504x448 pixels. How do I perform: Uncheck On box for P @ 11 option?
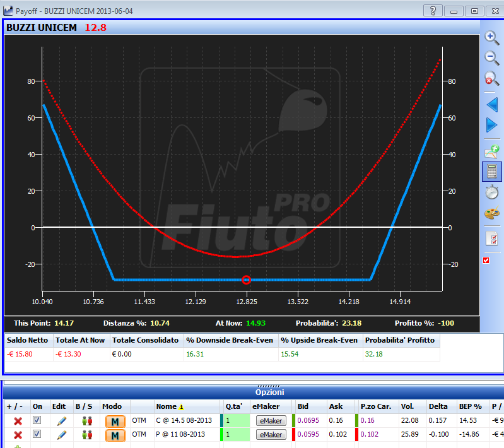37,434
